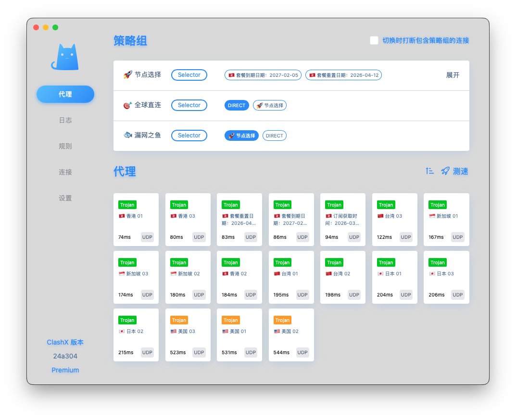516x420 pixels.
Task: Click the 174ms latency value
Action: pos(126,295)
